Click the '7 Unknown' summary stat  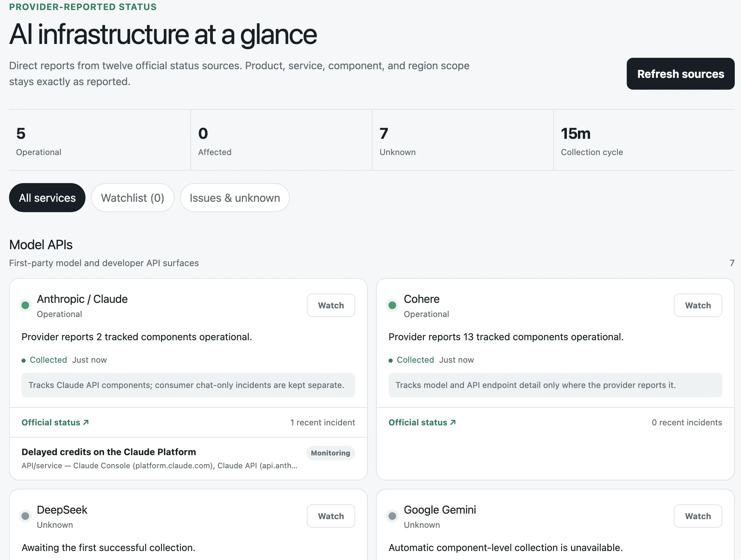coord(463,140)
